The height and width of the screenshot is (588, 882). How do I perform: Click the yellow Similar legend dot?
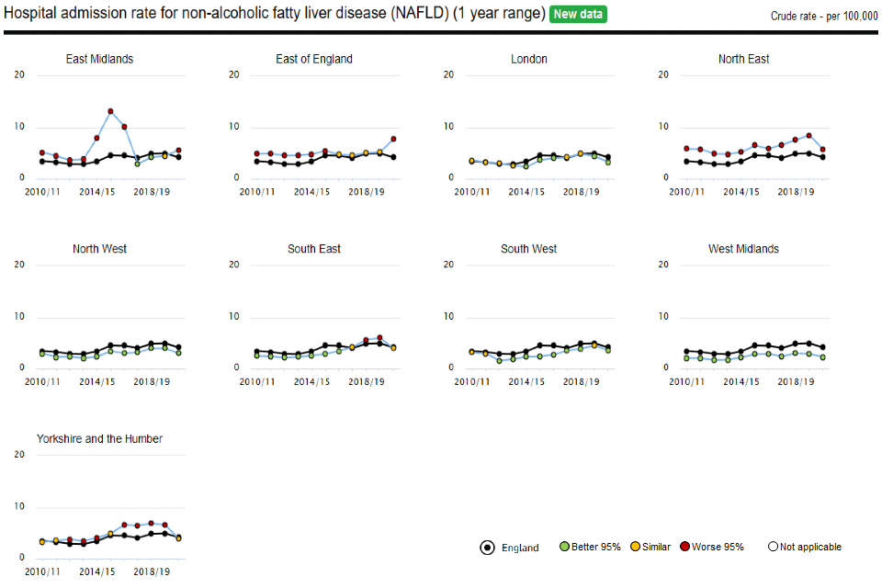(x=635, y=547)
